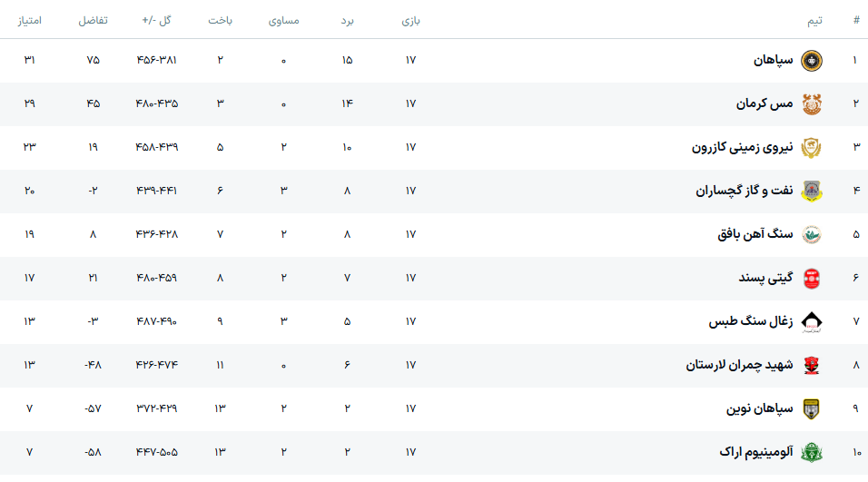Click the تفاضل column header
The width and height of the screenshot is (868, 482).
(93, 20)
